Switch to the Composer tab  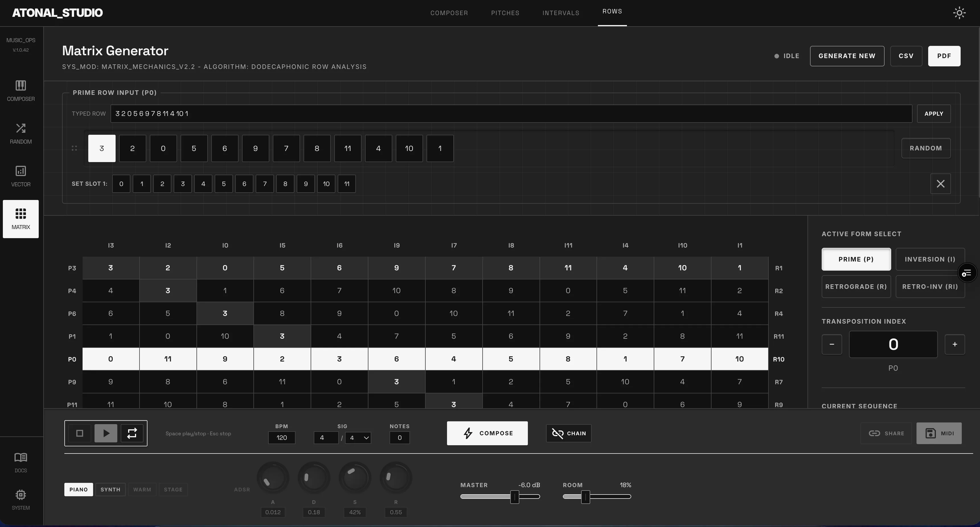[x=449, y=13]
